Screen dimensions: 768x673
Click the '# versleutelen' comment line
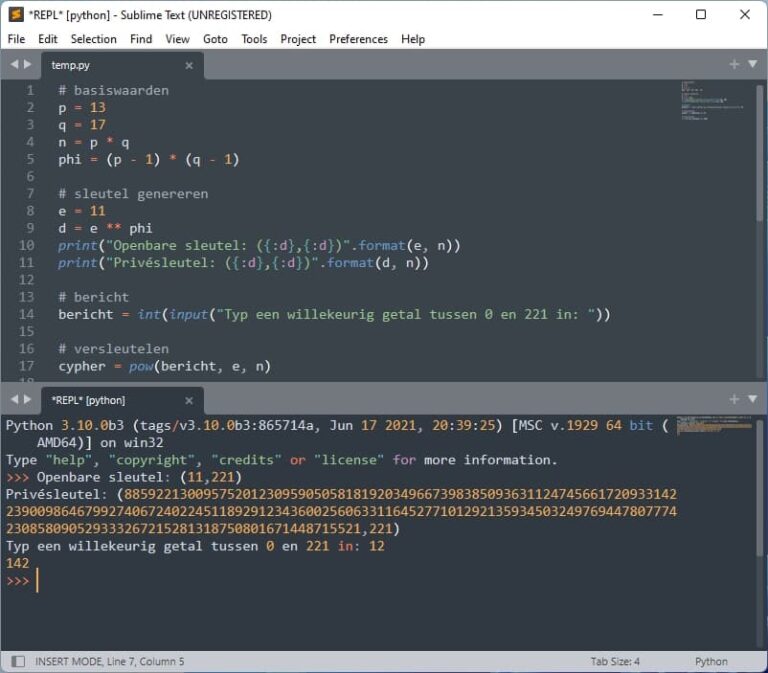(x=114, y=349)
